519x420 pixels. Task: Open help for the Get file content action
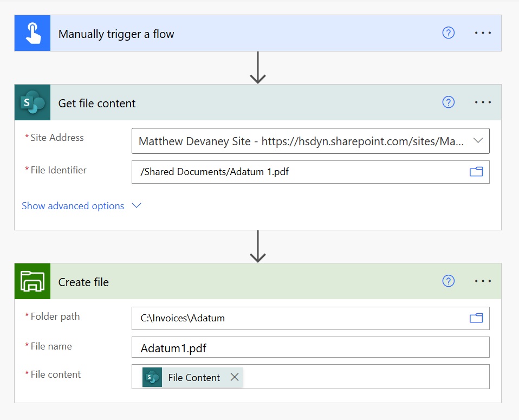(448, 102)
